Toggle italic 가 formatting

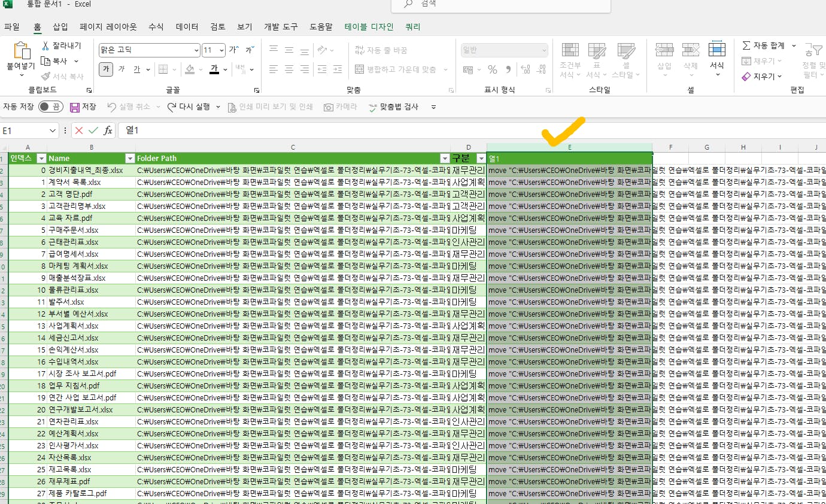coord(122,69)
